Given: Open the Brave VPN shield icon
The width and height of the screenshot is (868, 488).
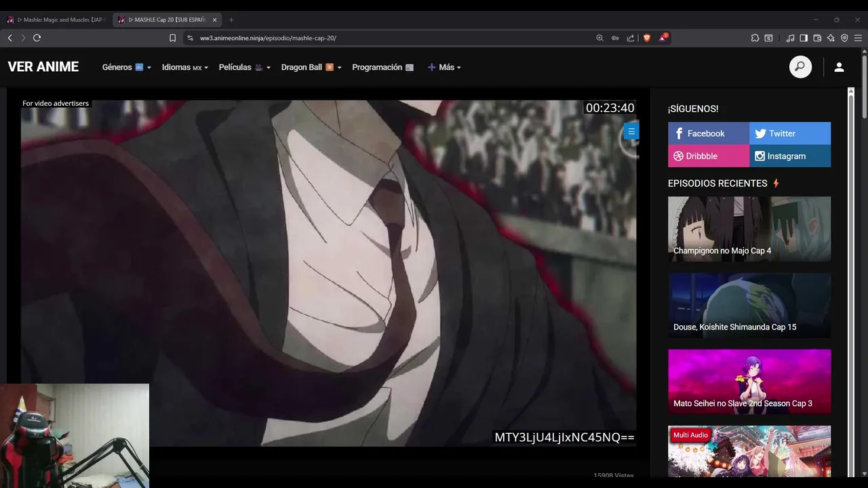Looking at the screenshot, I should (844, 38).
